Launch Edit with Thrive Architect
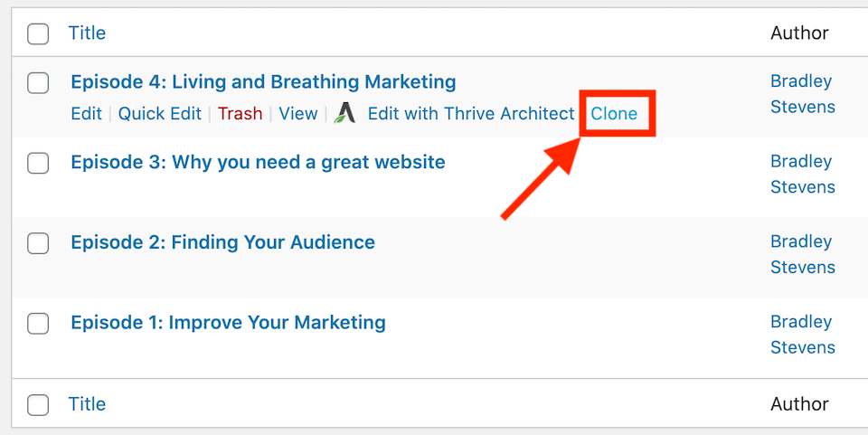Screen dimensions: 868x435 pos(471,113)
